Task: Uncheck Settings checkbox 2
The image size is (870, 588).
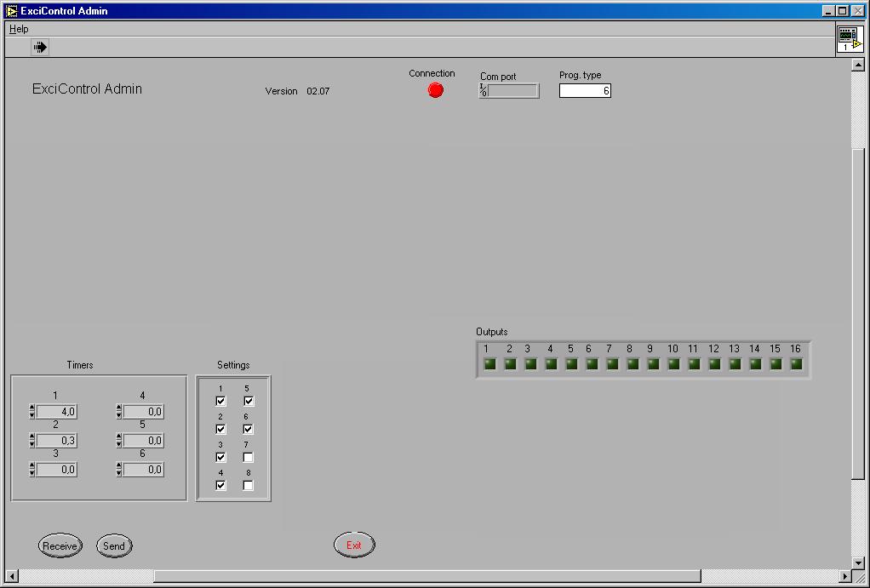Action: (x=220, y=429)
